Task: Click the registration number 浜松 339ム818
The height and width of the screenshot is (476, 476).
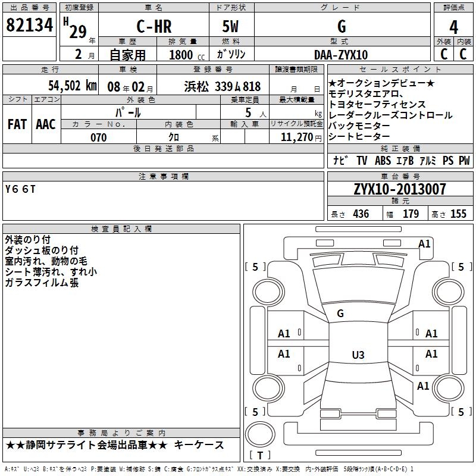Action: tap(222, 86)
